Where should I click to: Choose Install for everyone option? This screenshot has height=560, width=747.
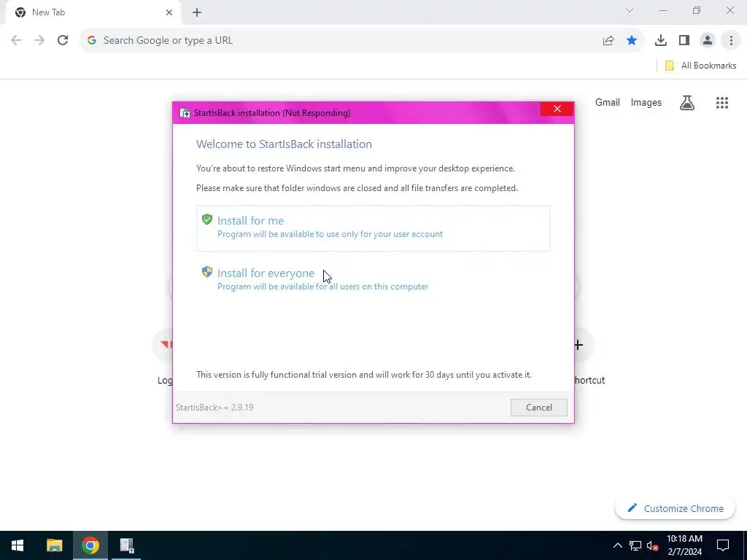(x=373, y=279)
